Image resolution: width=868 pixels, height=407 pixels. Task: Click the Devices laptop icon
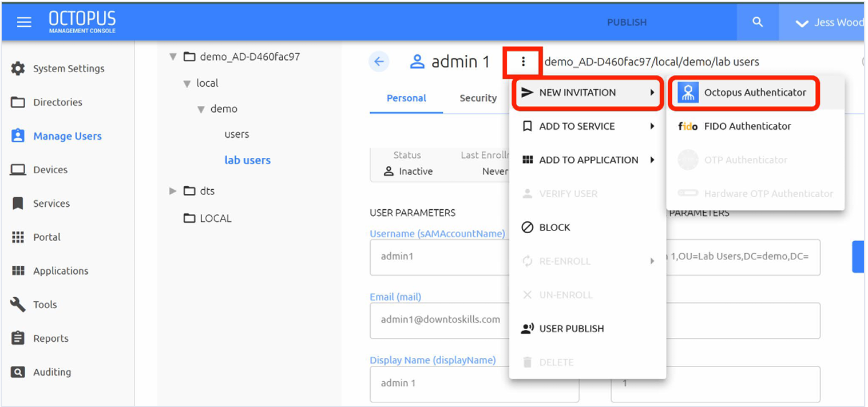18,170
